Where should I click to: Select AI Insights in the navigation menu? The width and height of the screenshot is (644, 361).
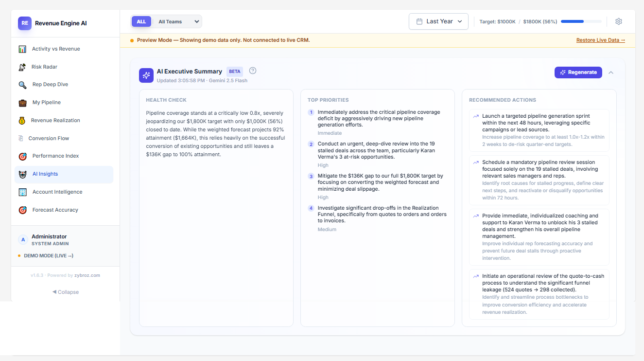click(45, 174)
